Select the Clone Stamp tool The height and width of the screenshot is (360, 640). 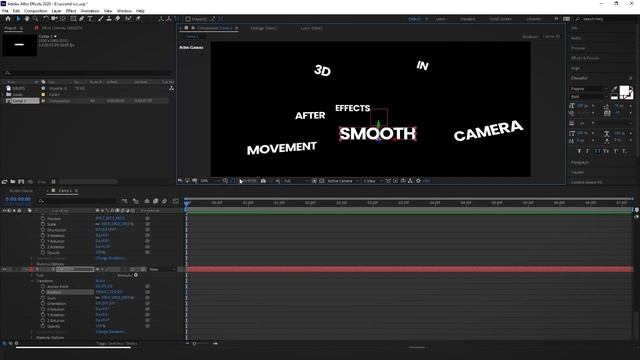point(109,19)
